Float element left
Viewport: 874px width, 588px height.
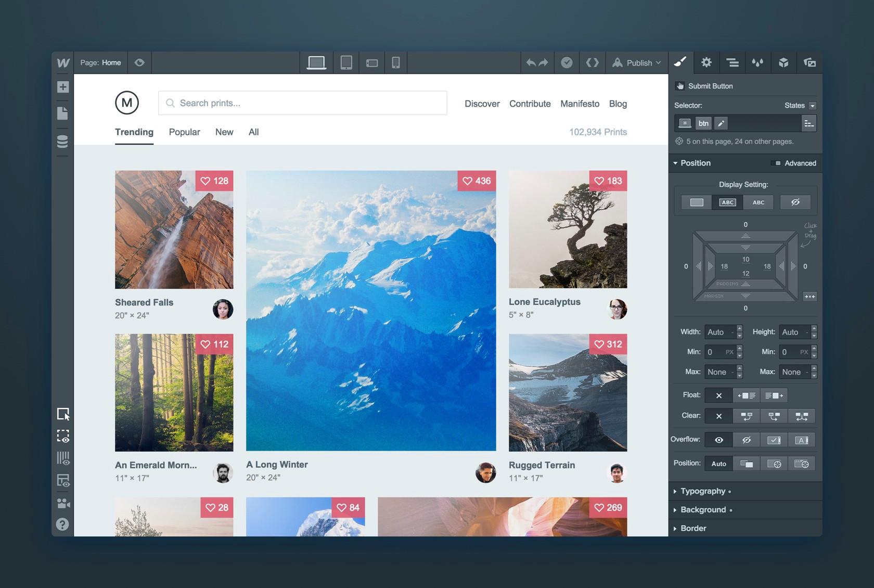(747, 395)
